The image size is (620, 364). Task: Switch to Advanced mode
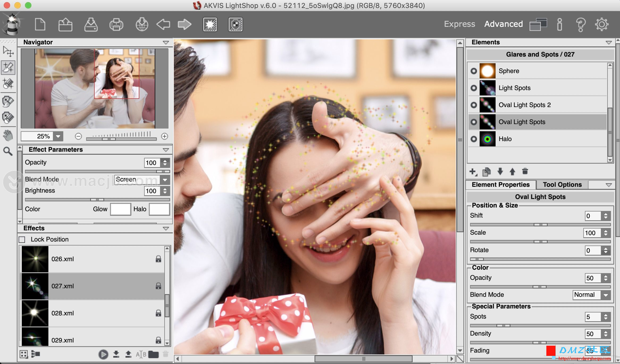pos(503,24)
